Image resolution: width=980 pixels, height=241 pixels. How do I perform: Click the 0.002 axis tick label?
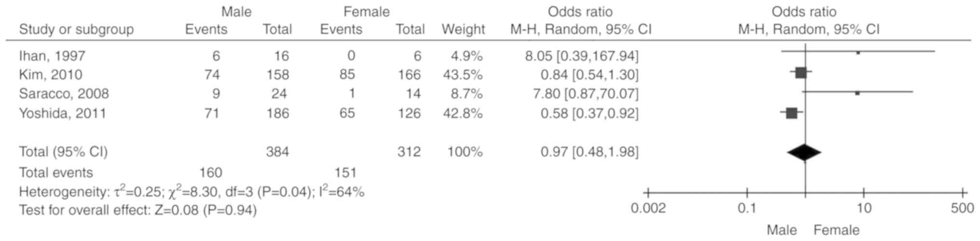coord(648,209)
